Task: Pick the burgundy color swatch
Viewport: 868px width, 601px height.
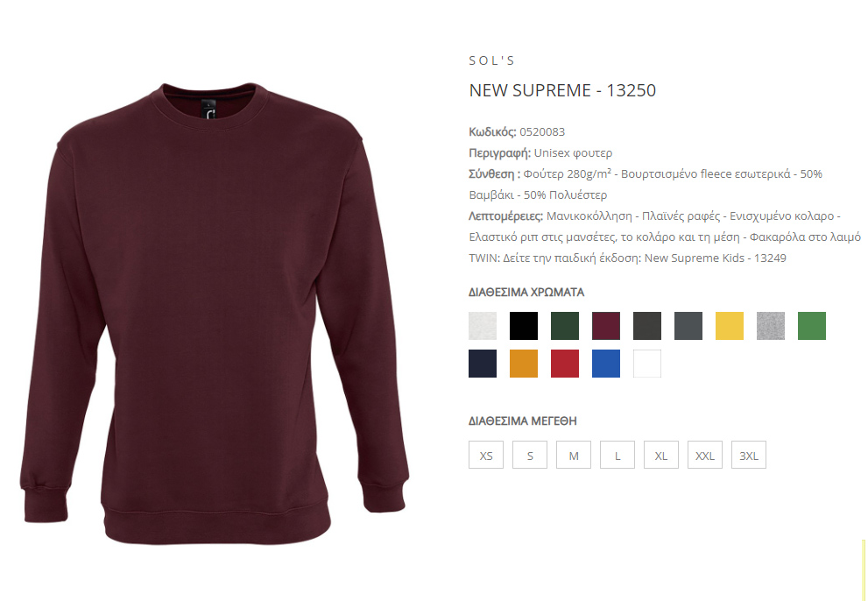Action: 605,326
